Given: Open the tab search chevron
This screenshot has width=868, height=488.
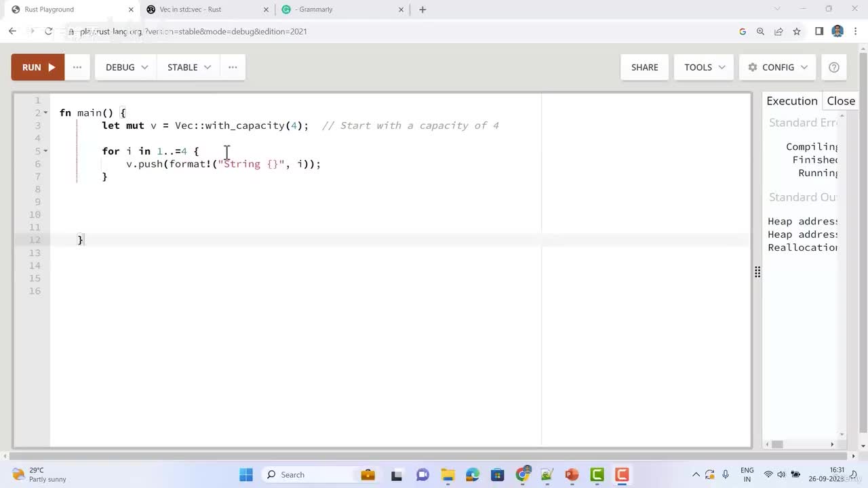Looking at the screenshot, I should 778,9.
